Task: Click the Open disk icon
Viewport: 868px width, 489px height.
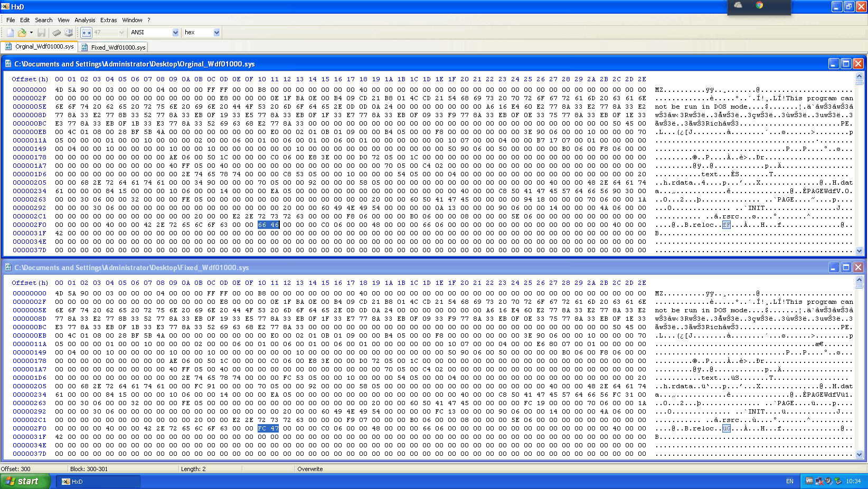Action: click(x=69, y=33)
